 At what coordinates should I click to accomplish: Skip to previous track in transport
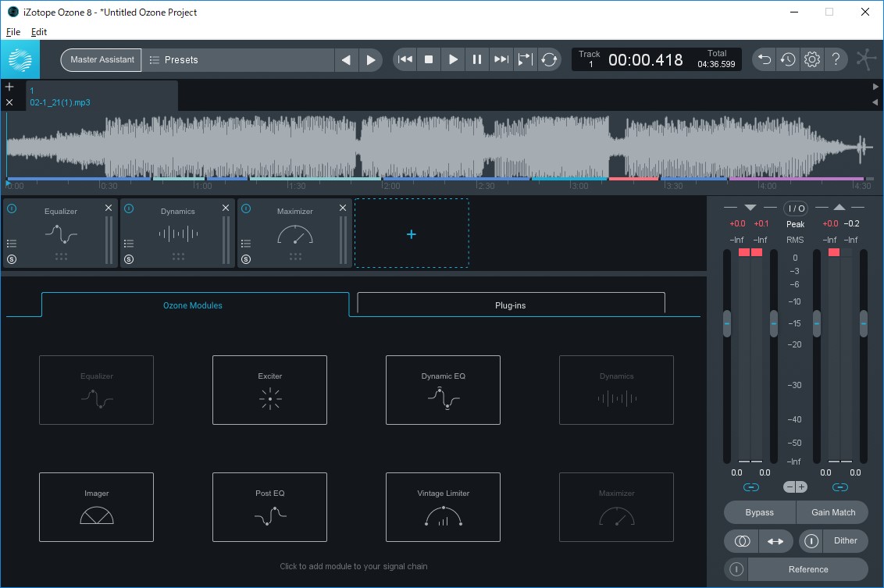[x=405, y=59]
